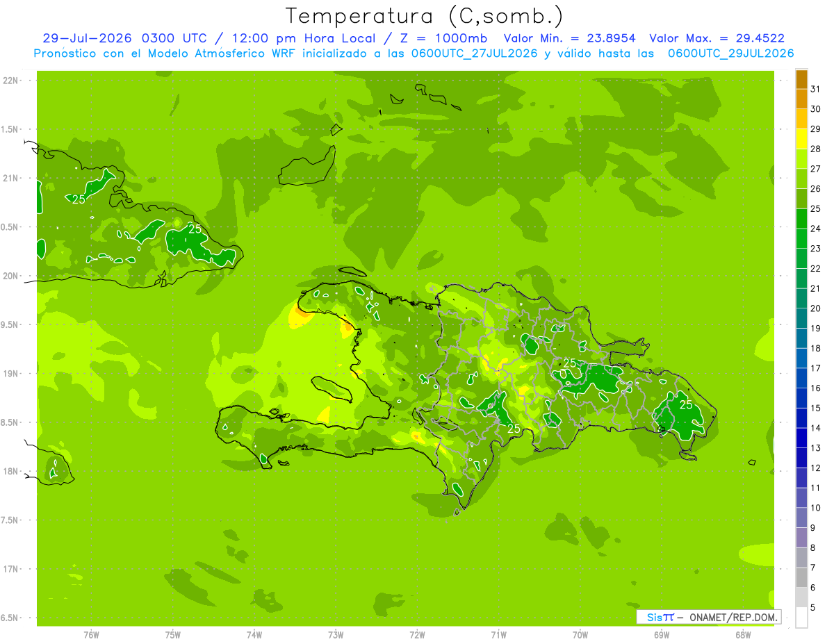The width and height of the screenshot is (834, 644).
Task: Pick the dark blue legend band between 13 and 14
Action: point(802,438)
